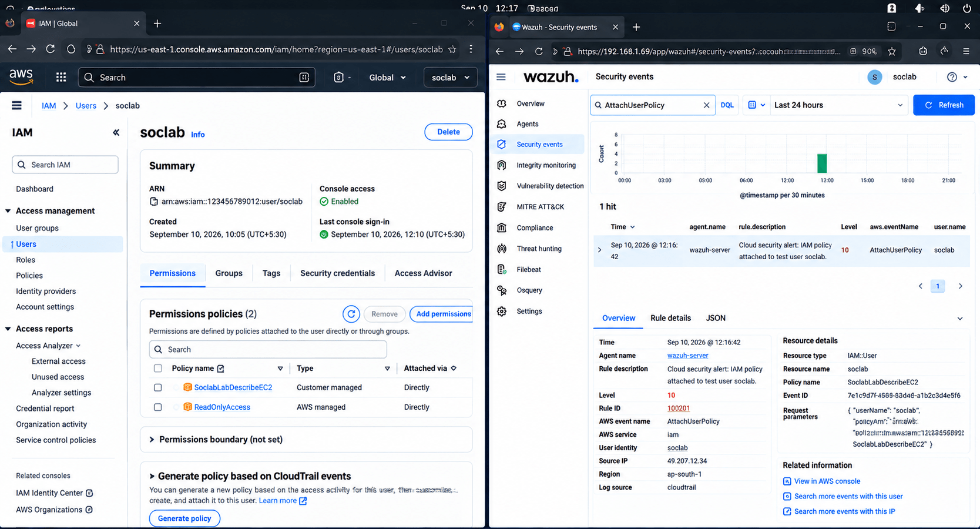
Task: Open the JSON tab in event details
Action: [716, 318]
